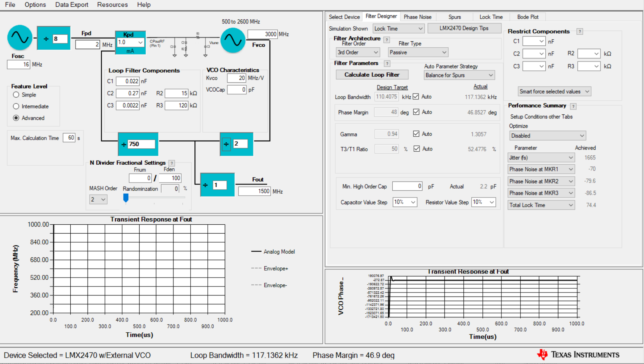The width and height of the screenshot is (644, 364).
Task: Open the Optimize dropdown
Action: click(548, 136)
